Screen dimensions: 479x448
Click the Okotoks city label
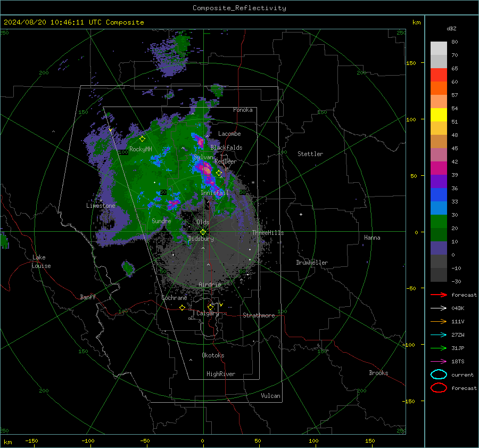tap(213, 355)
